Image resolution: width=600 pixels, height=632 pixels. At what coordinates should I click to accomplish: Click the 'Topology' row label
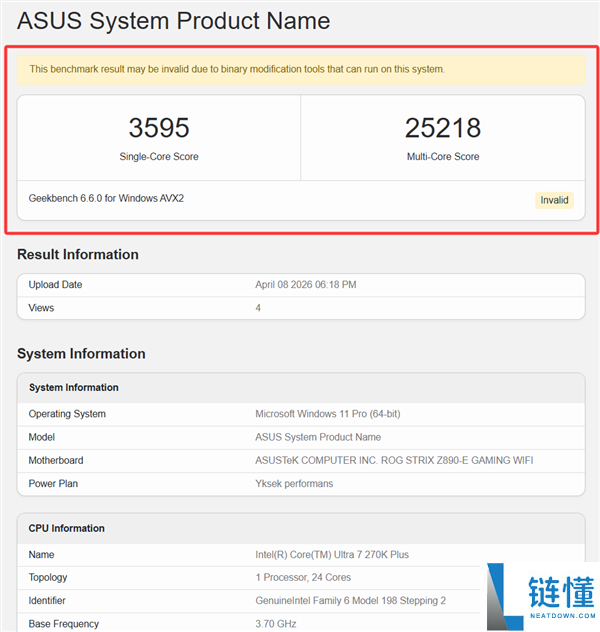coord(48,578)
